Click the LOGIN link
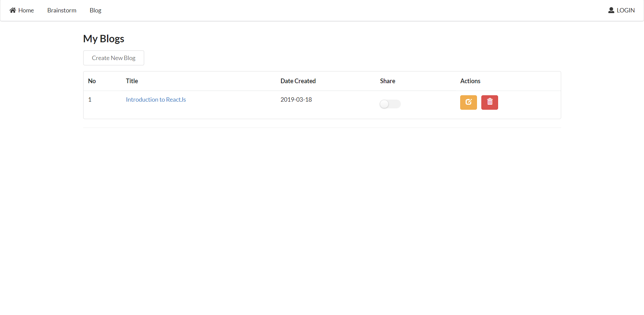The height and width of the screenshot is (315, 644). [x=621, y=10]
